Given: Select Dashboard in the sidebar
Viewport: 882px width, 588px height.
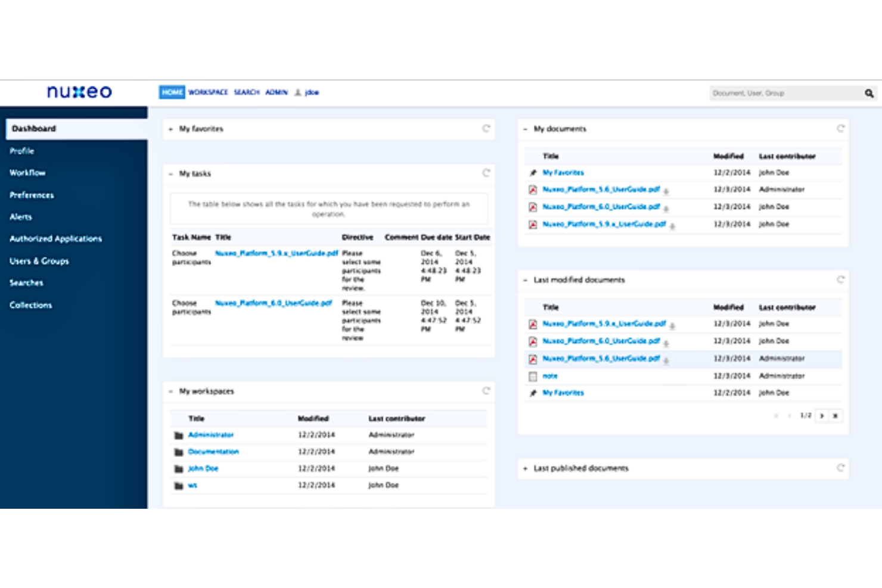Looking at the screenshot, I should (x=77, y=129).
